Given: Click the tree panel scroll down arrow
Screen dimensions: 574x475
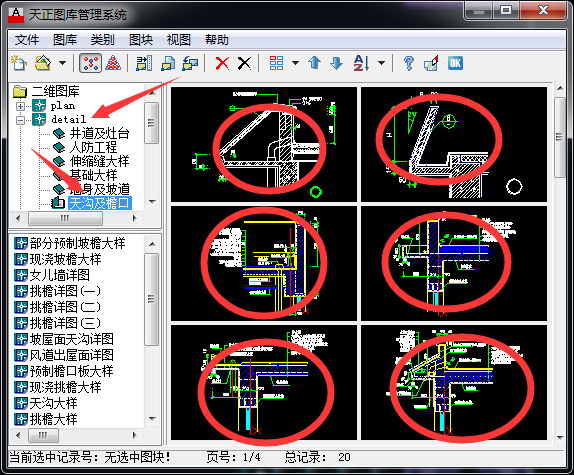Looking at the screenshot, I should pos(152,202).
